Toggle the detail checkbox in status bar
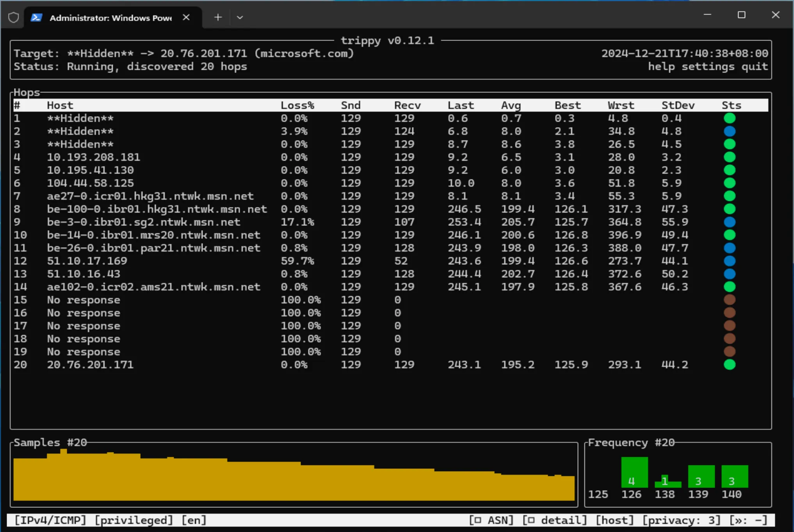The width and height of the screenshot is (794, 532). (531, 520)
